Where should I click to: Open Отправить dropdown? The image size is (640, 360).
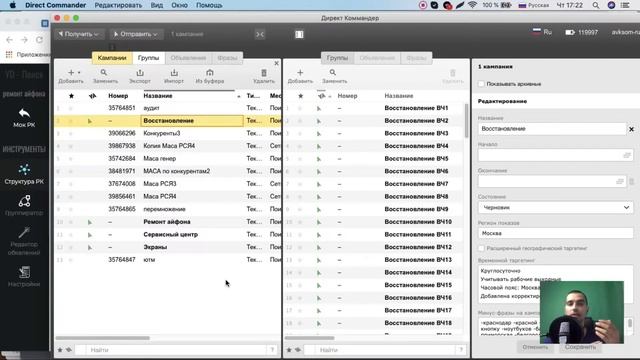(x=136, y=34)
